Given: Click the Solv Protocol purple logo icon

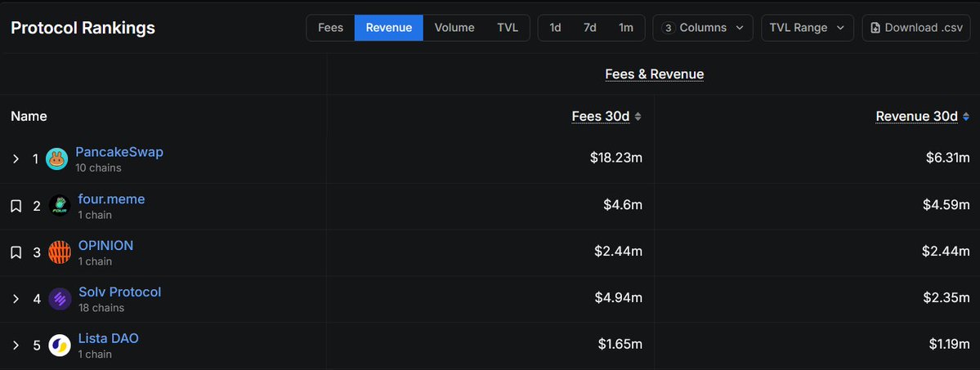Looking at the screenshot, I should coord(60,299).
